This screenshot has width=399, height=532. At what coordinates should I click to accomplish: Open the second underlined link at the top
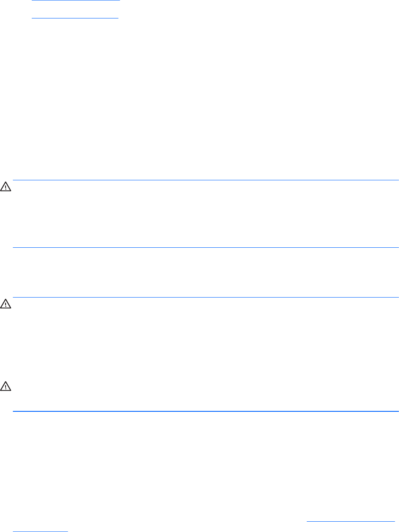click(75, 18)
